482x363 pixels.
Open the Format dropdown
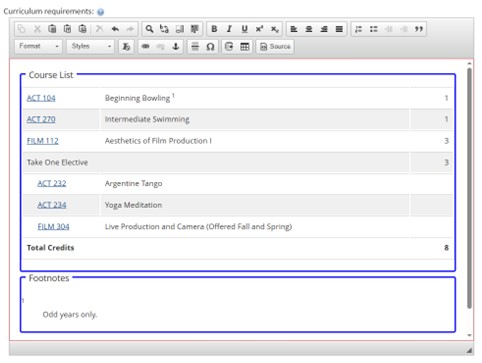38,46
